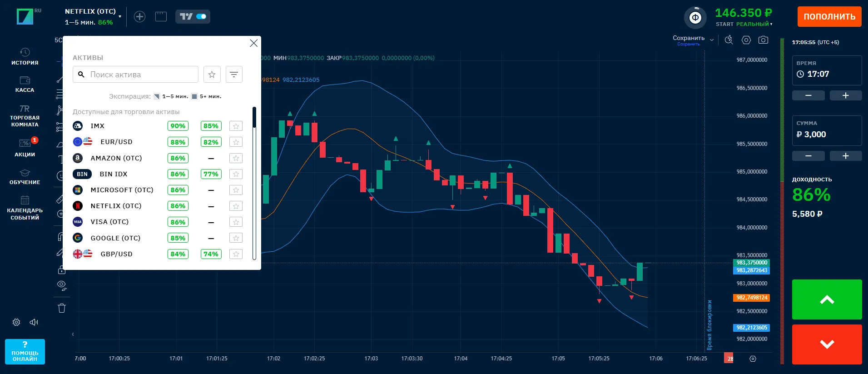Expand the Save layout dropdown arrow
The width and height of the screenshot is (868, 374).
click(712, 40)
